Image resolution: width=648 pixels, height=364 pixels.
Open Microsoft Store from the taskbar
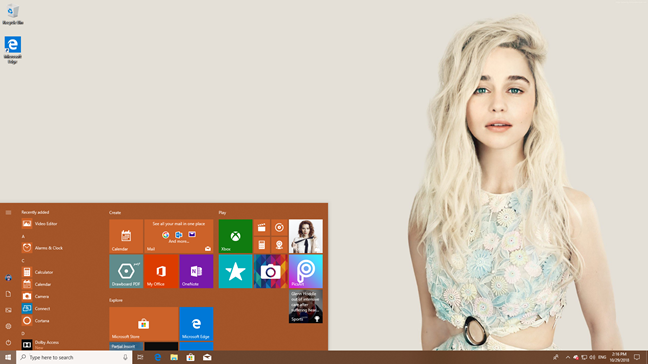pos(191,357)
